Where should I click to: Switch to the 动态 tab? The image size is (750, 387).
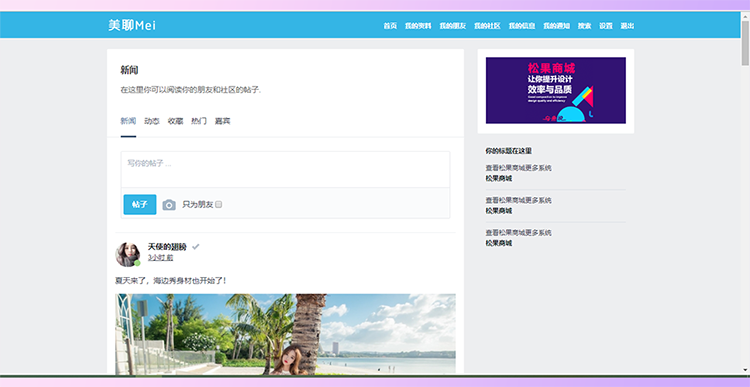pyautogui.click(x=152, y=121)
